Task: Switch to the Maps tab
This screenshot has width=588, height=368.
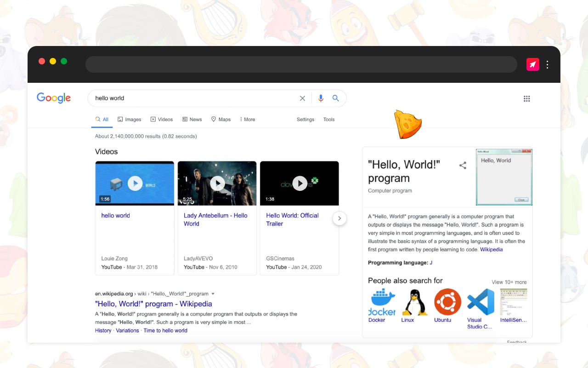Action: 221,119
